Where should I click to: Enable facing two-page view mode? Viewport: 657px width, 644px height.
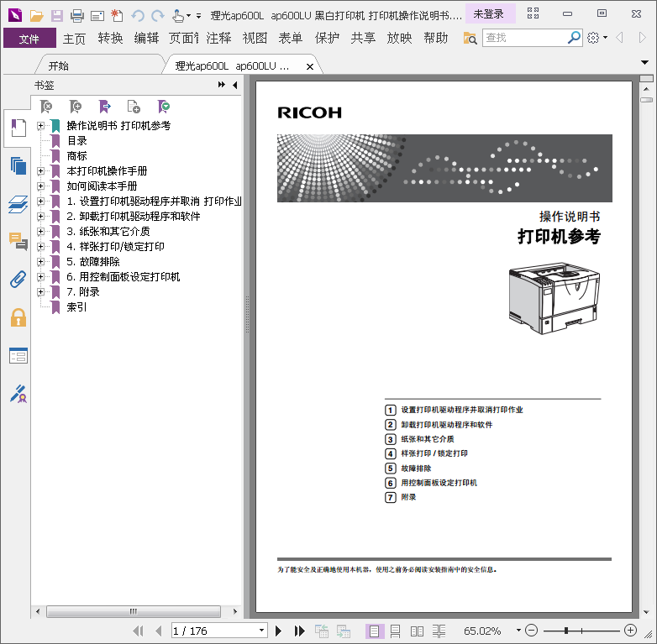[x=417, y=631]
